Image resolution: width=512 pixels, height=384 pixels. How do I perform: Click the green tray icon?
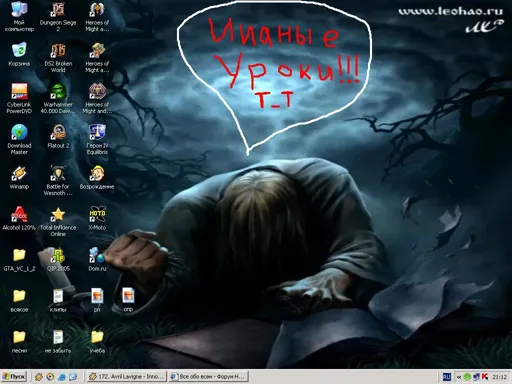(467, 377)
